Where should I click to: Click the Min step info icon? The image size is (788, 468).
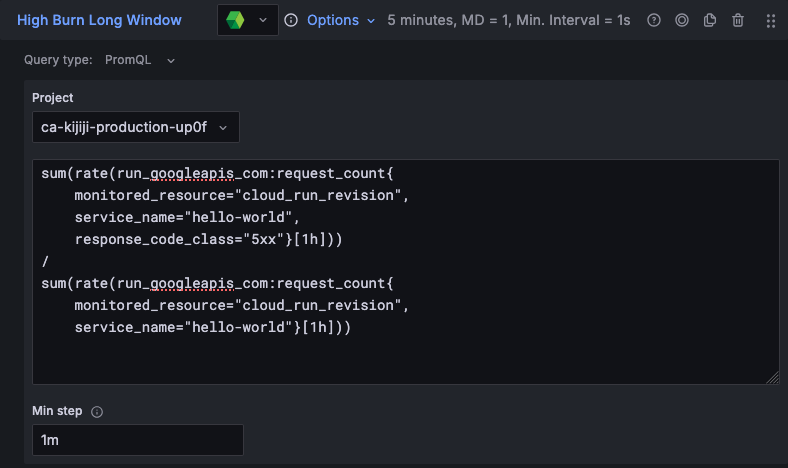tap(97, 411)
